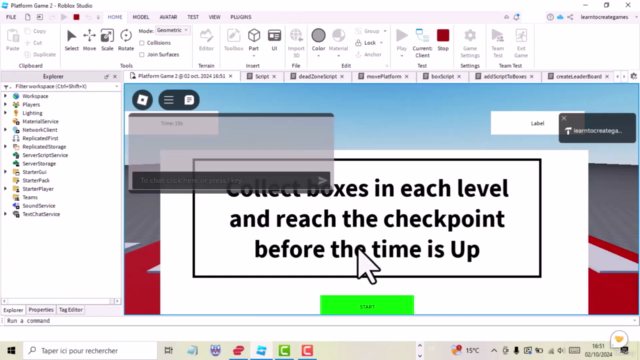Click the help question mark icon

pos(550,17)
